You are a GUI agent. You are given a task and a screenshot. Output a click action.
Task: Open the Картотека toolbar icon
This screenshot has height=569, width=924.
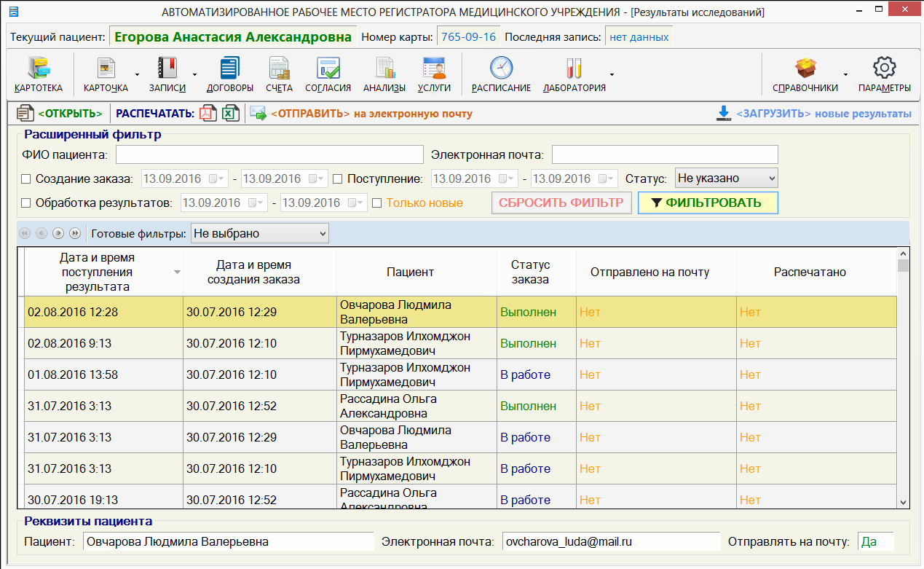[38, 69]
